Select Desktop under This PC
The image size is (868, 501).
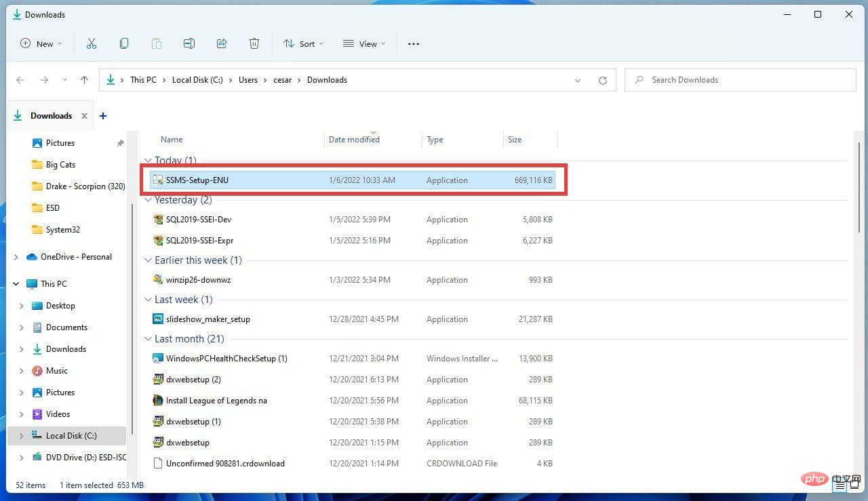click(60, 306)
